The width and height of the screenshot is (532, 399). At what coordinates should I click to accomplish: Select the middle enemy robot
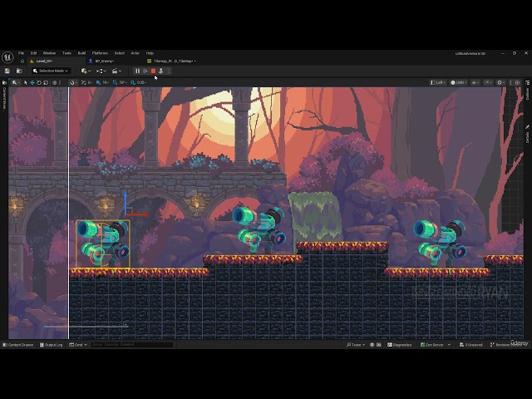tap(259, 231)
